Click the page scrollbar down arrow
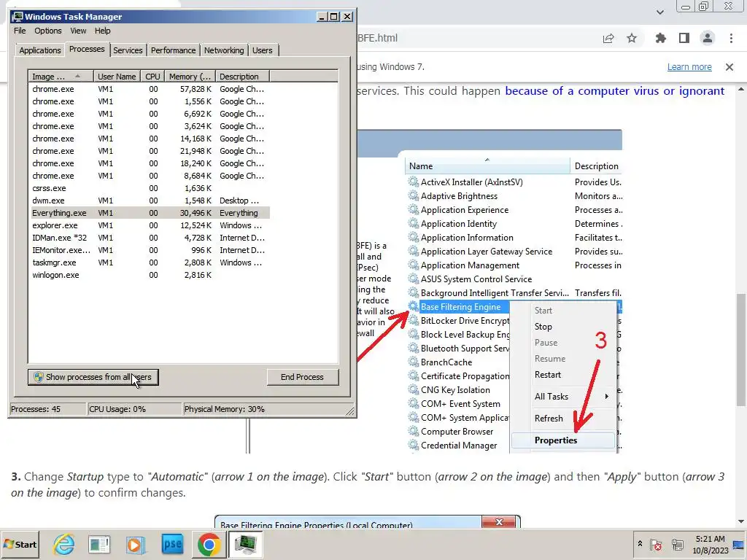The image size is (747, 560). click(741, 522)
